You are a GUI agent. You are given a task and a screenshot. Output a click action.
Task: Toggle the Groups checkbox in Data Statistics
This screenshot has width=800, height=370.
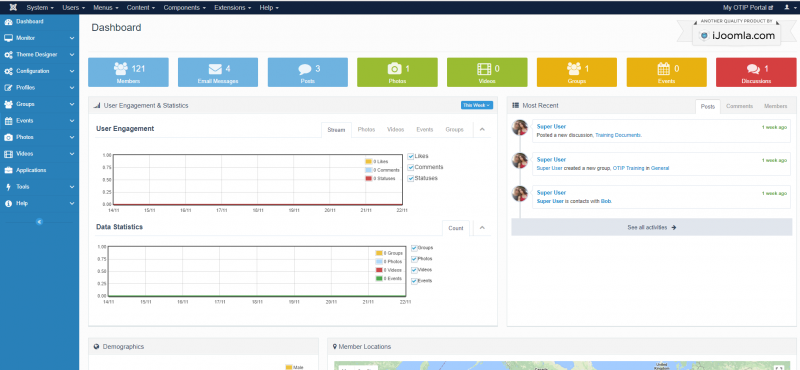click(x=414, y=248)
